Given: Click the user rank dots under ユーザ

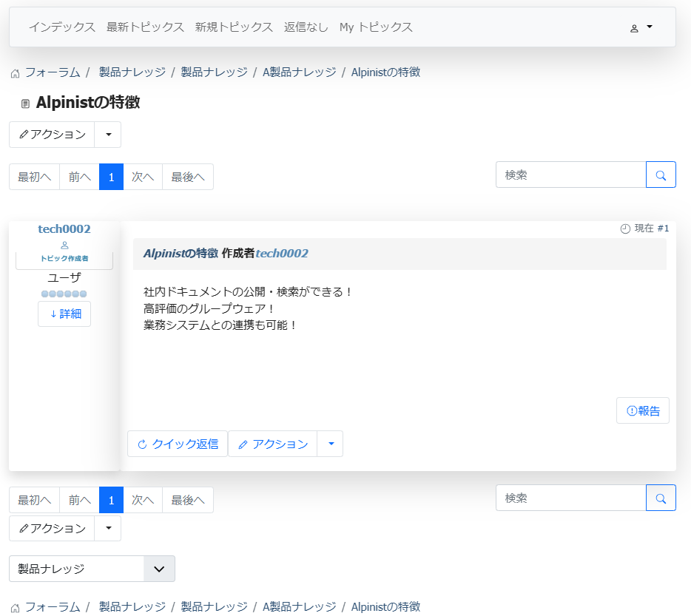Looking at the screenshot, I should pyautogui.click(x=64, y=294).
